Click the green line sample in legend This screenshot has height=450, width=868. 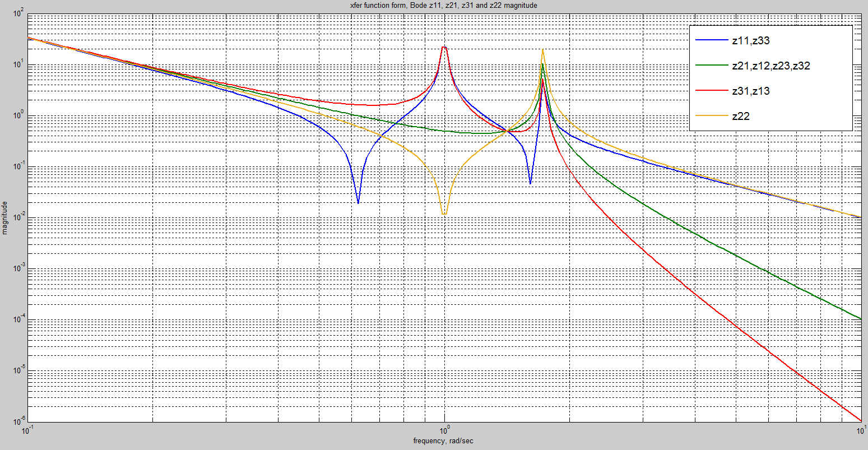[x=711, y=66]
